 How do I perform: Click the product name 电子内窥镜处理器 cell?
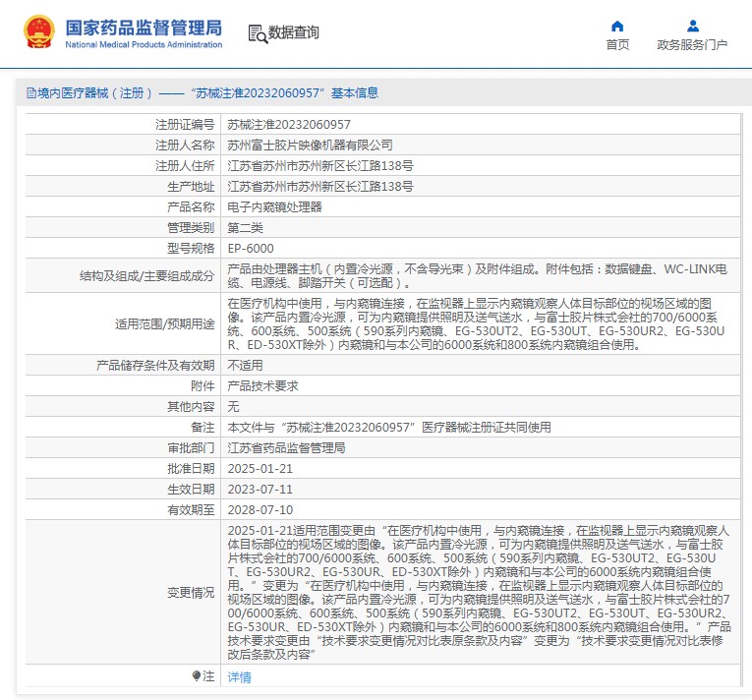click(274, 207)
